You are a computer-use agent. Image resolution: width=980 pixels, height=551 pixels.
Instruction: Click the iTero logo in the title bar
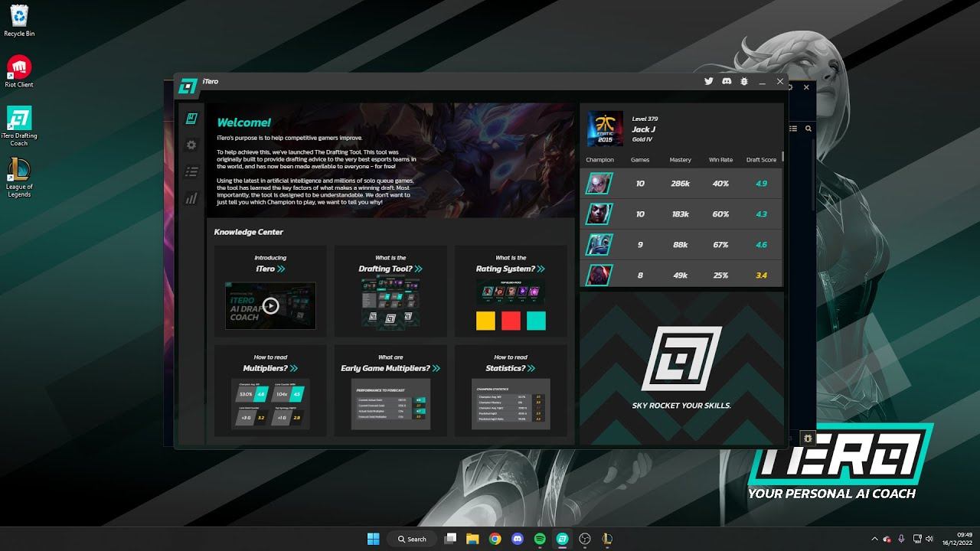pos(188,86)
